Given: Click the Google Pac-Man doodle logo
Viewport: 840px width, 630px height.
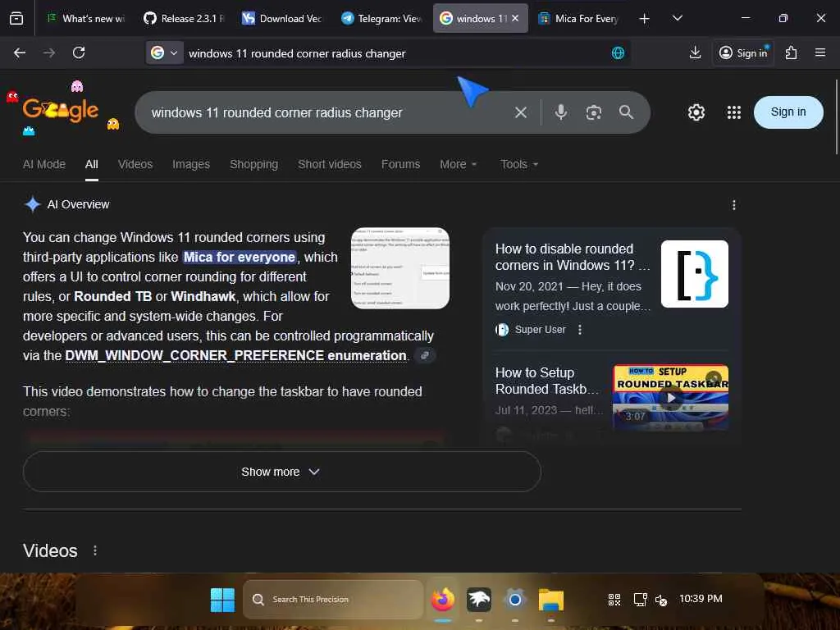Looking at the screenshot, I should click(x=62, y=109).
